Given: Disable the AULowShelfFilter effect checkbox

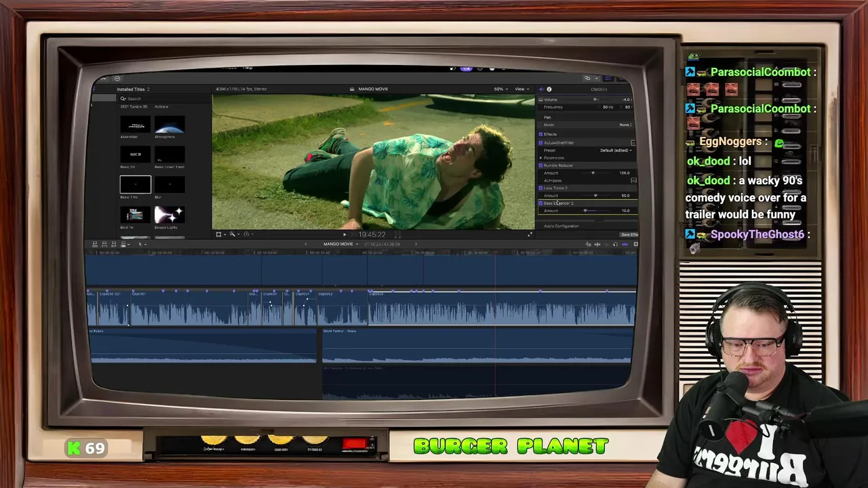Looking at the screenshot, I should pyautogui.click(x=540, y=143).
